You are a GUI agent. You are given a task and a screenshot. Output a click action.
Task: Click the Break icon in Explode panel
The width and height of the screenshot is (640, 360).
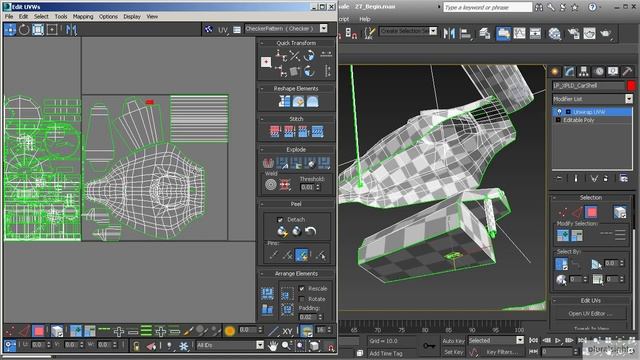[x=268, y=163]
